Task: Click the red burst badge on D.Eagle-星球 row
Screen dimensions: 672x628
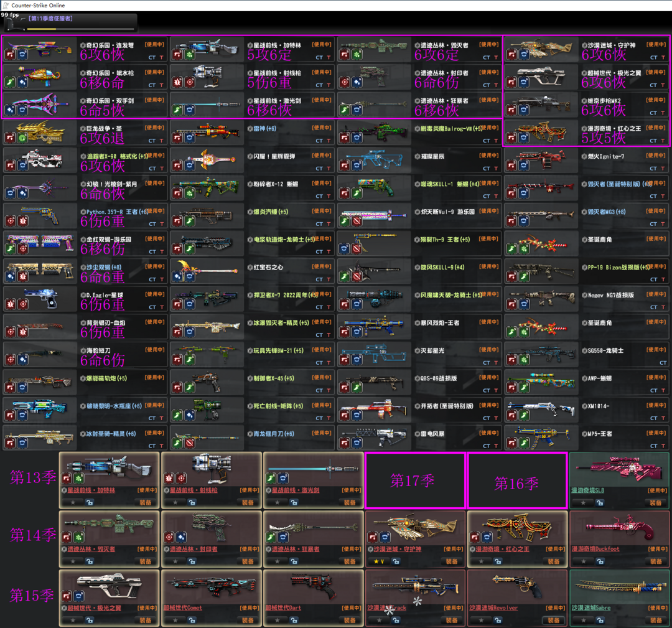Action: point(10,304)
